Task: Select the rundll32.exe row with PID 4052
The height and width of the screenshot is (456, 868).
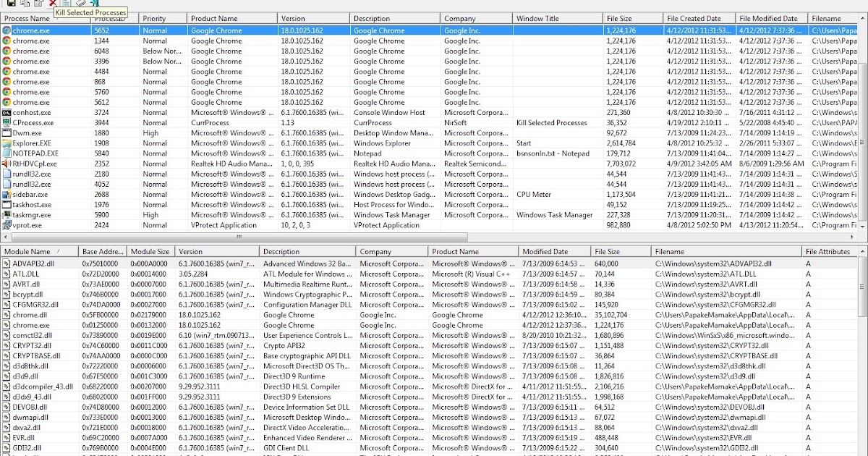Action: pyautogui.click(x=429, y=184)
